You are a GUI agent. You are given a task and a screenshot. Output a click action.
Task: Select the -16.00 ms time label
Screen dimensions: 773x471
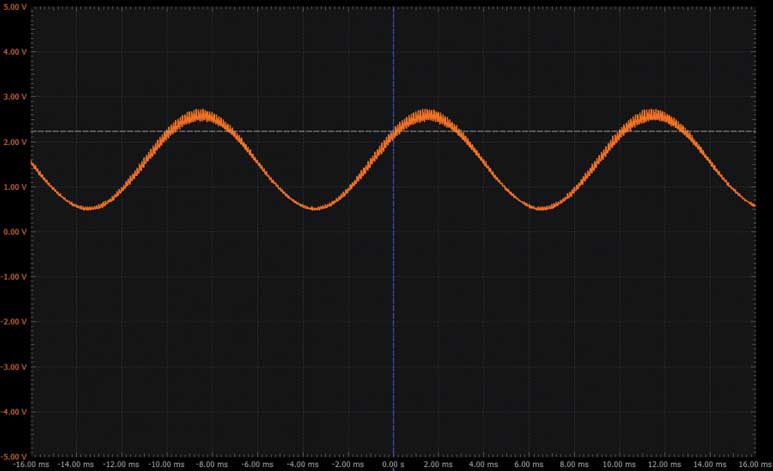(31, 465)
